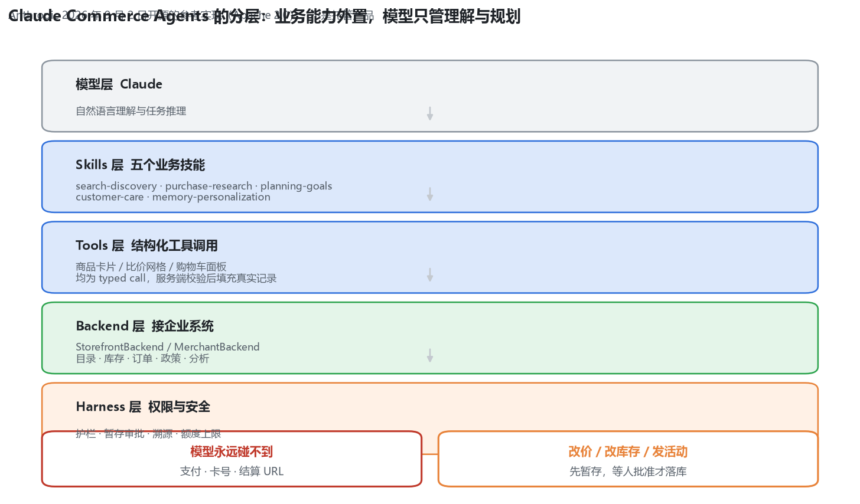Screen dimensions: 860x504
Task: Click the line "目录 · 库存 · 订单 · 政策 · 分析"
Action: coord(142,358)
